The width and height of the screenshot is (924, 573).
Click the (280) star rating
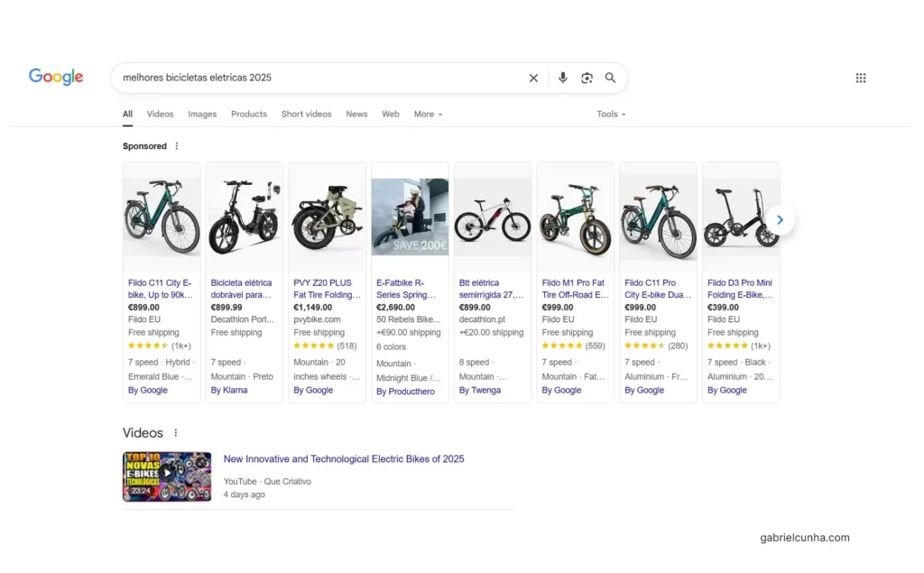657,346
